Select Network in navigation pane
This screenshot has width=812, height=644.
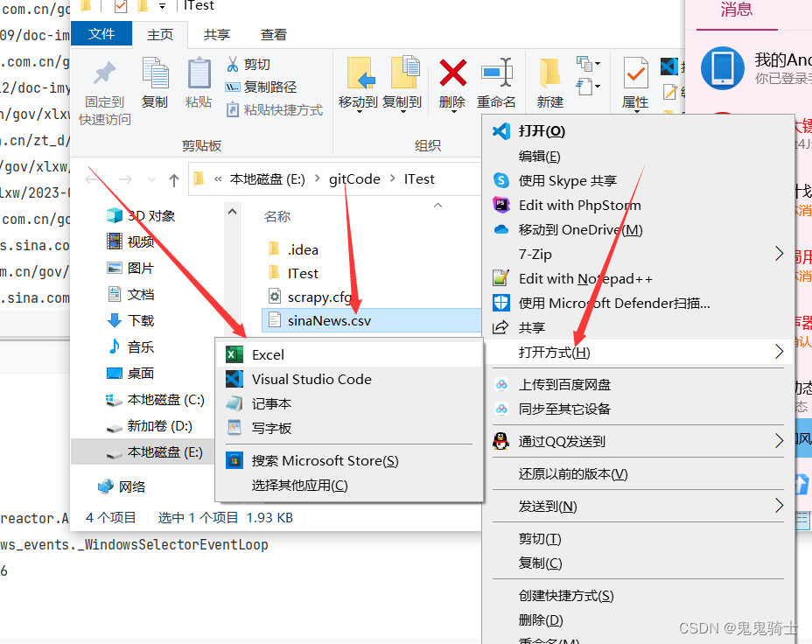[x=122, y=486]
